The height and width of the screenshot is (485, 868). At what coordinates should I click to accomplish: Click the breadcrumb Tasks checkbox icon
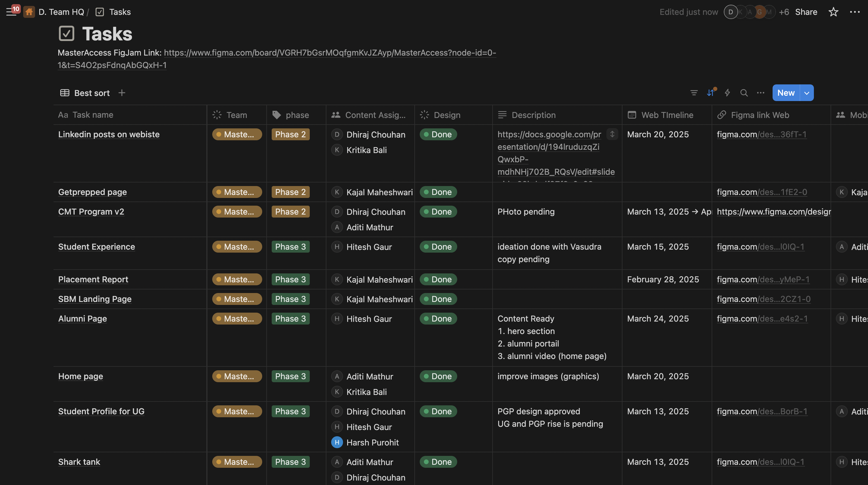[100, 12]
